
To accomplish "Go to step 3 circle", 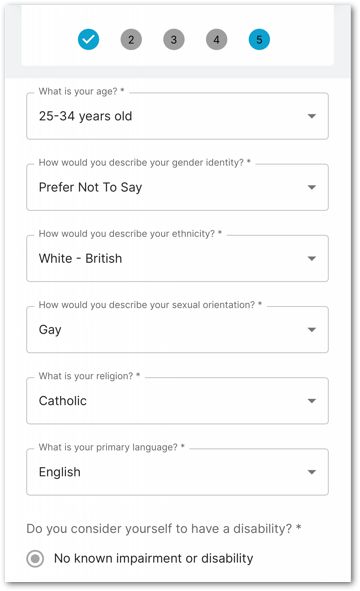I will [x=174, y=39].
